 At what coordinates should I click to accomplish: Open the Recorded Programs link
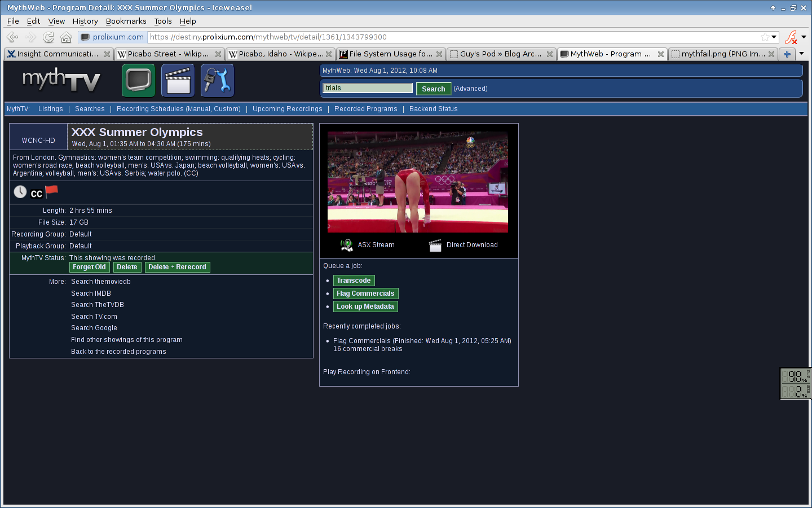366,109
